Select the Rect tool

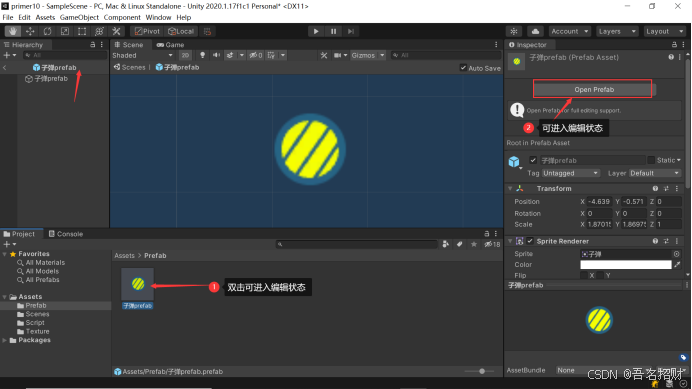point(82,31)
